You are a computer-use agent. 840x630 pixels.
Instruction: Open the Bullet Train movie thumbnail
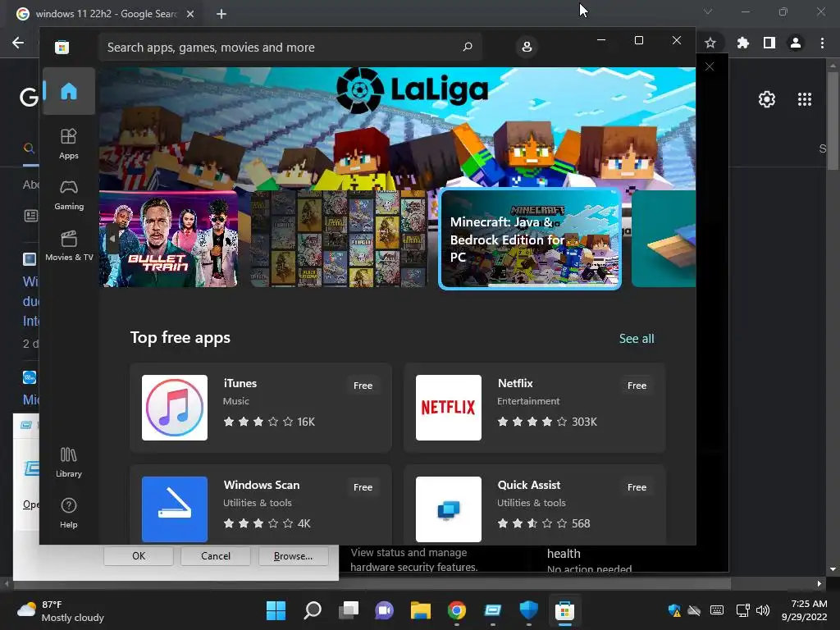pyautogui.click(x=168, y=239)
